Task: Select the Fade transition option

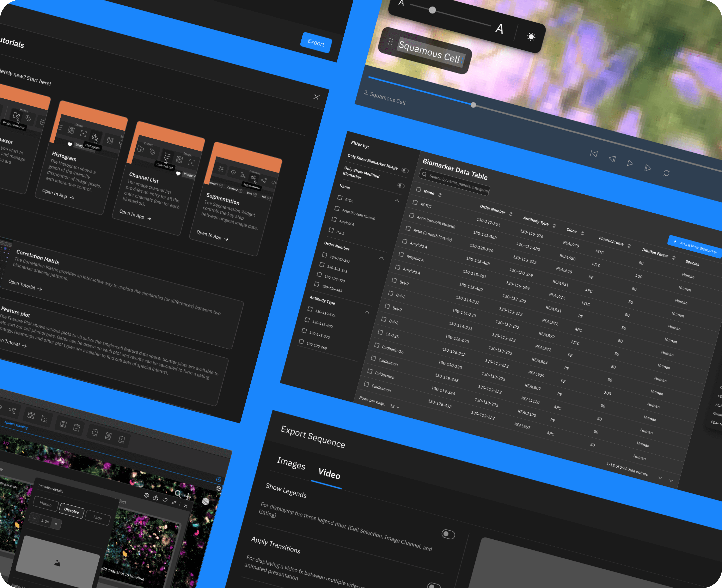Action: 98,517
